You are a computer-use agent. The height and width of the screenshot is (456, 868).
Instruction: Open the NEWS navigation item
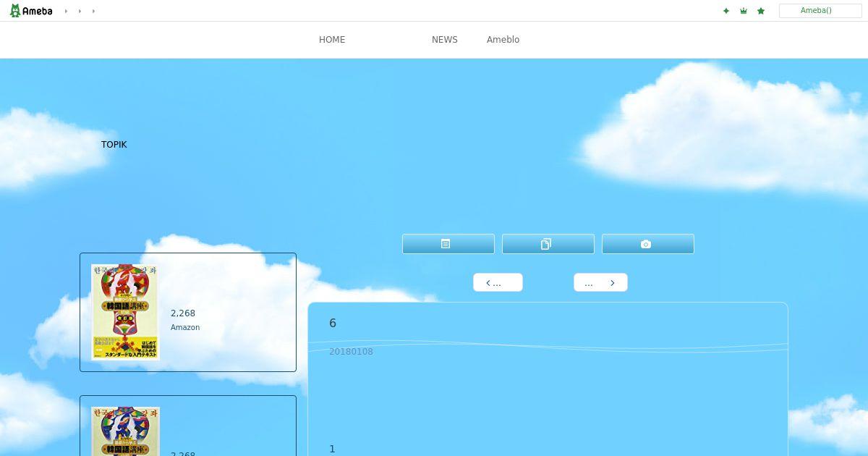[x=445, y=40]
